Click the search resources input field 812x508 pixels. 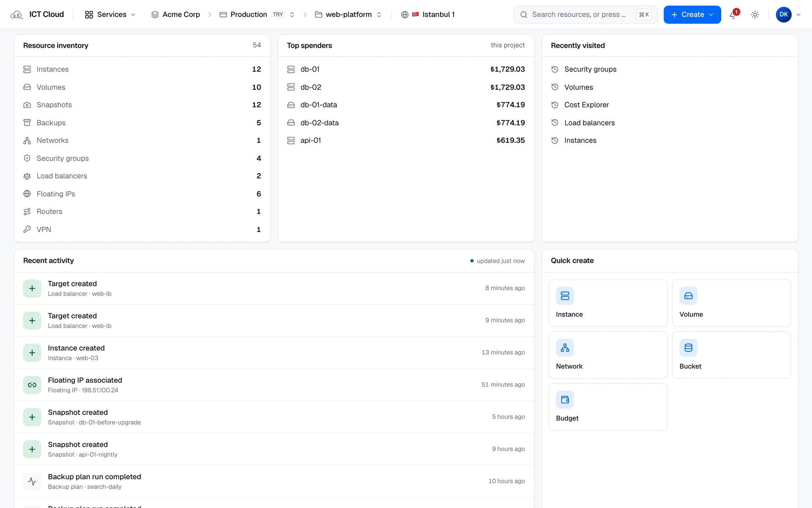click(585, 15)
